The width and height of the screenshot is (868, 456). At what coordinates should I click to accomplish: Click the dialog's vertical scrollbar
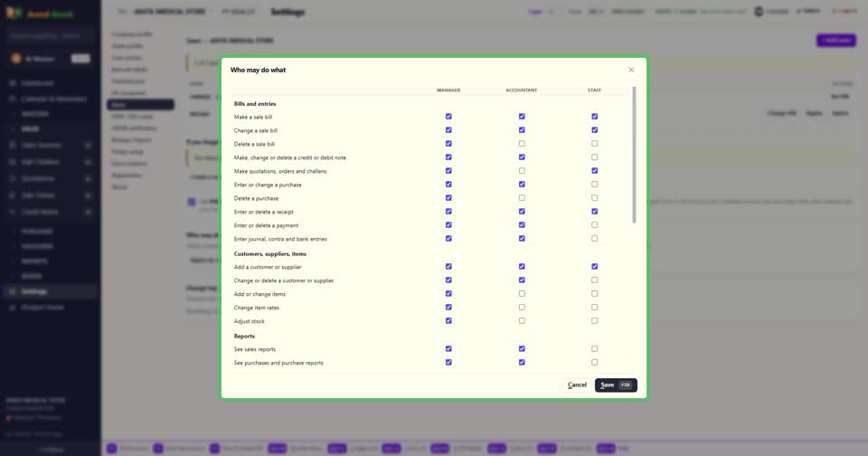pyautogui.click(x=634, y=155)
